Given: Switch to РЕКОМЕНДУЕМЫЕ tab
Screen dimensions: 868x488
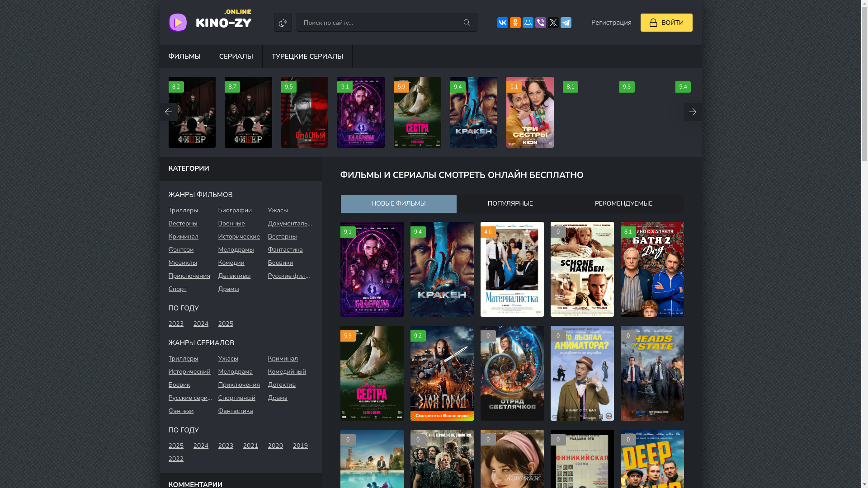Looking at the screenshot, I should tap(623, 204).
